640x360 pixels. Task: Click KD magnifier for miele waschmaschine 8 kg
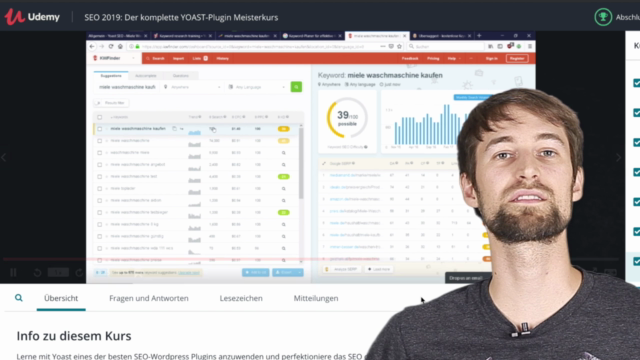coord(284,224)
